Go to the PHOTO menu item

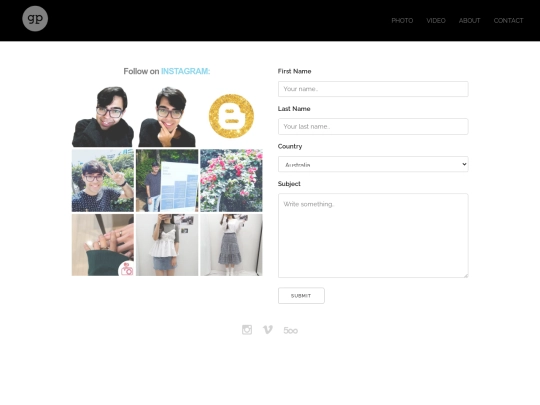pos(402,21)
